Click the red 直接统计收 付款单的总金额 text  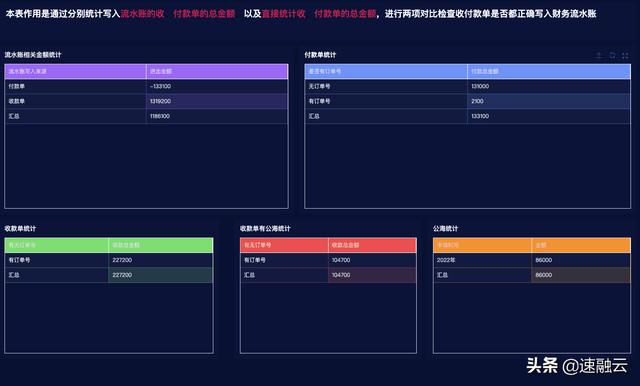319,14
